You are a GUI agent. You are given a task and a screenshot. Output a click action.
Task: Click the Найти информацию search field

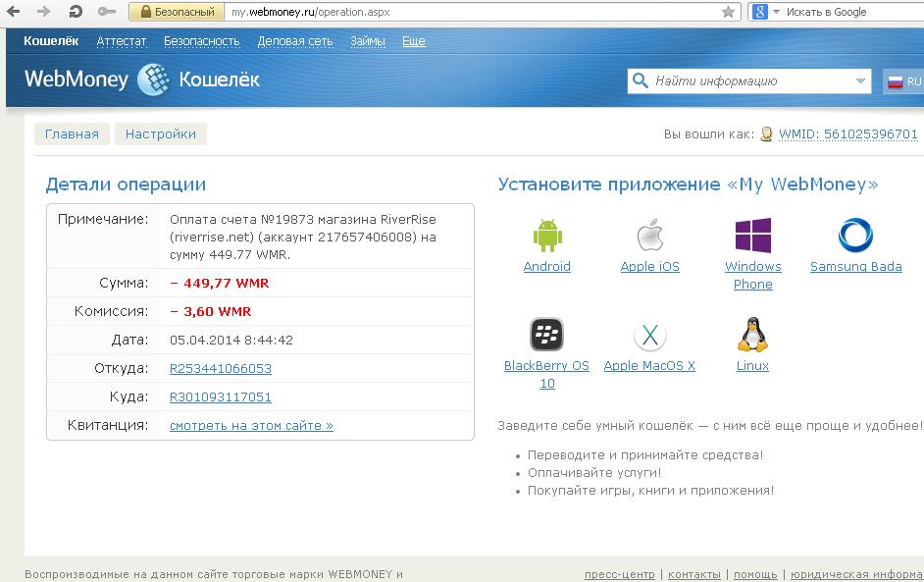point(750,80)
